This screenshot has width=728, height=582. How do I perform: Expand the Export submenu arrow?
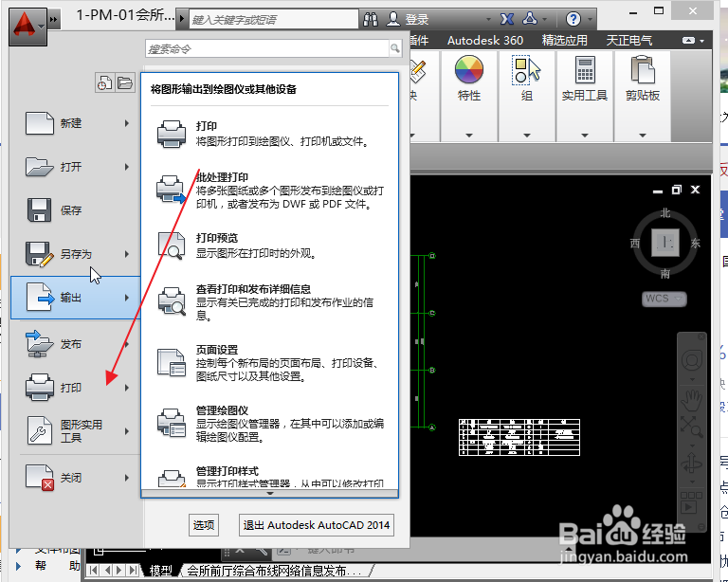[127, 298]
